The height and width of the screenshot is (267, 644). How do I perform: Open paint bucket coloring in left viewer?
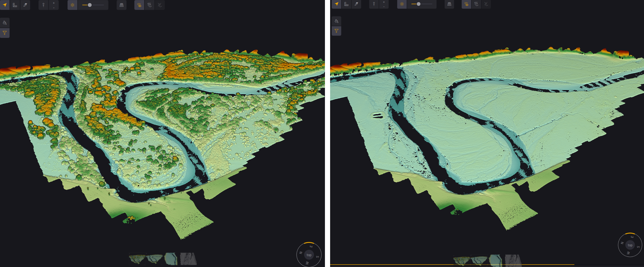tap(4, 23)
